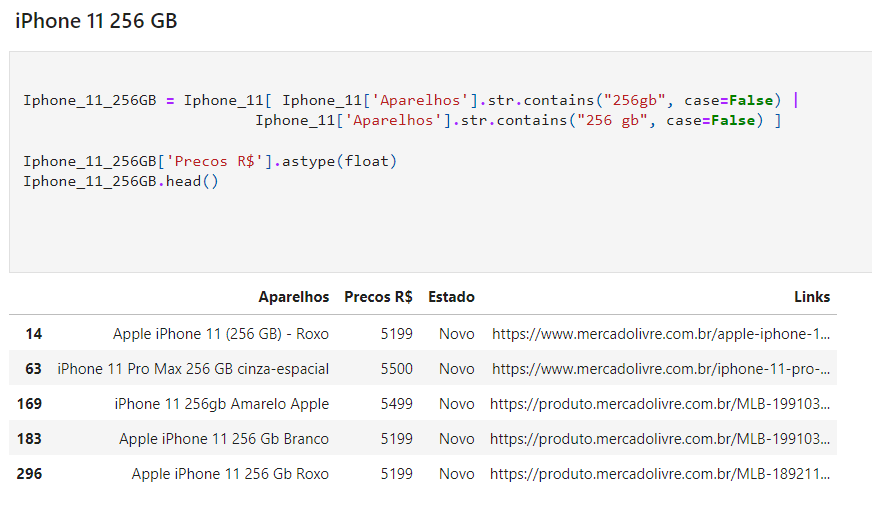The height and width of the screenshot is (510, 872).
Task: Click 'Apple iPhone 11 256 Gb Roxo' cell
Action: click(x=230, y=474)
